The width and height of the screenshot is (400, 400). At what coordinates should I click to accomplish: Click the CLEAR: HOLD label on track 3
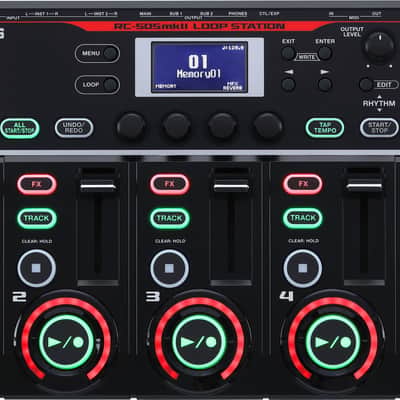click(170, 241)
